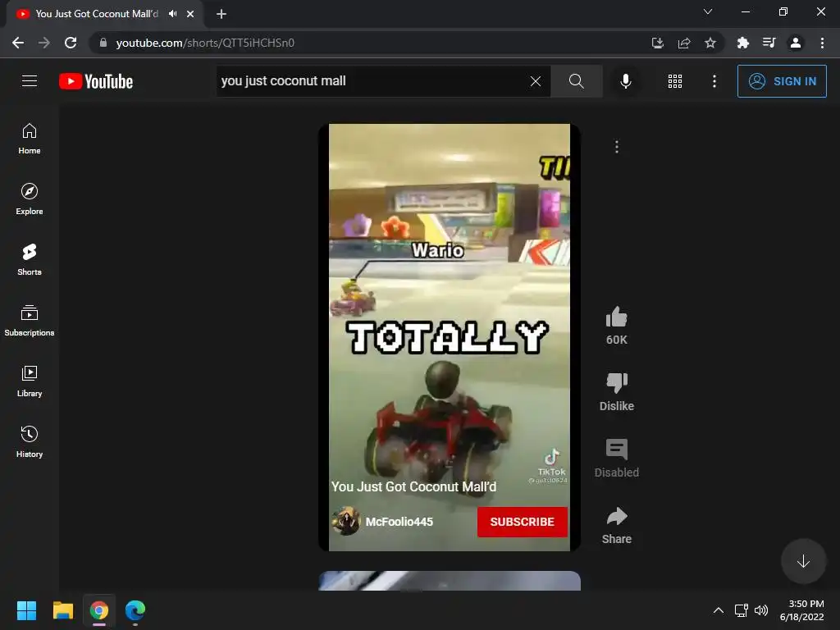Run search with magnifier button

577,81
